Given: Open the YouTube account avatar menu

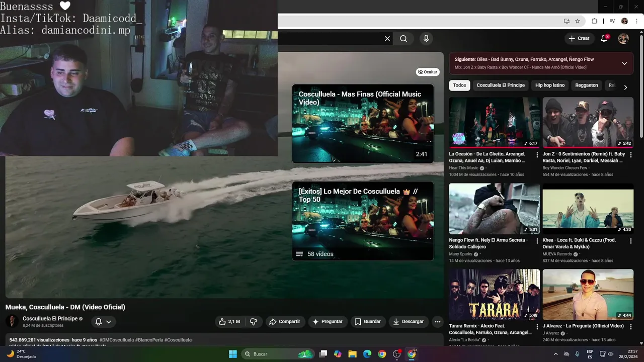Looking at the screenshot, I should [623, 38].
